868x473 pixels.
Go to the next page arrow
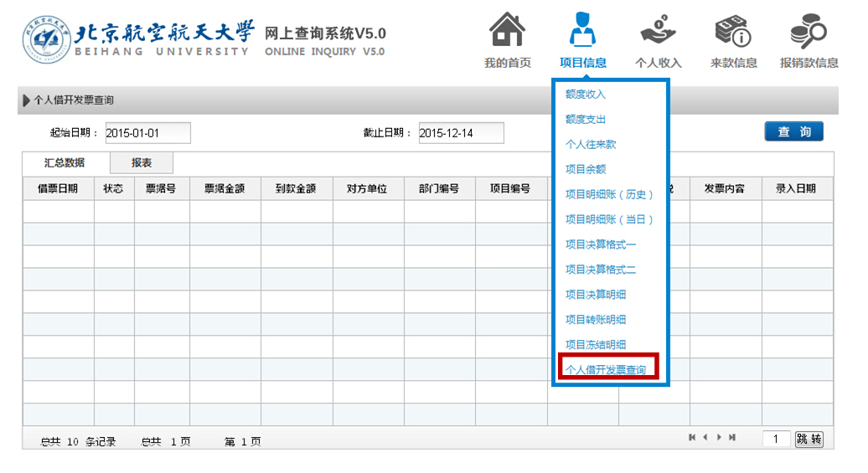[719, 437]
